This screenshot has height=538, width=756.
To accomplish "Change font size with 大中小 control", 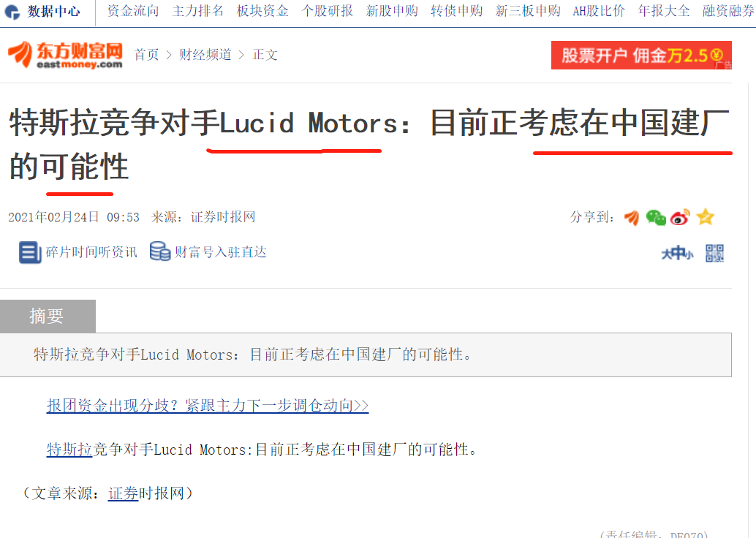I will (x=677, y=253).
